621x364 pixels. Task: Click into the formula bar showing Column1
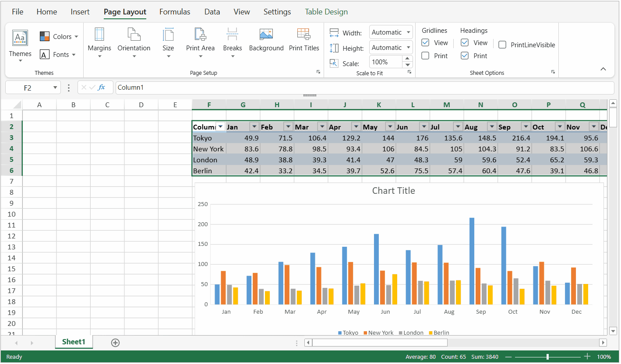[364, 87]
